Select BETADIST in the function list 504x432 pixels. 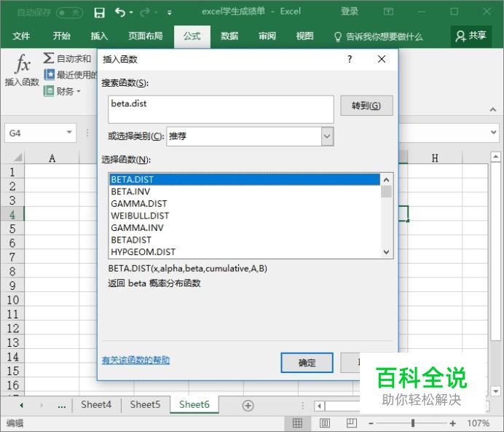[x=245, y=240]
